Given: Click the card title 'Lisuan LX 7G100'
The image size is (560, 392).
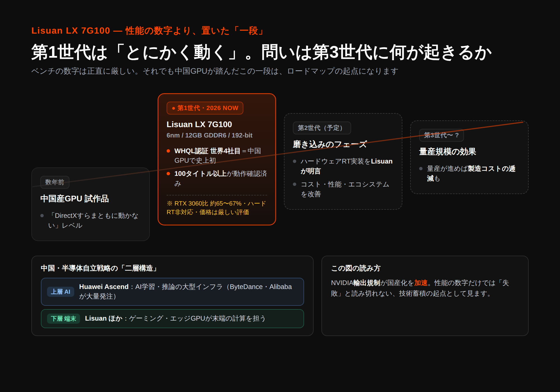Looking at the screenshot, I should [199, 124].
